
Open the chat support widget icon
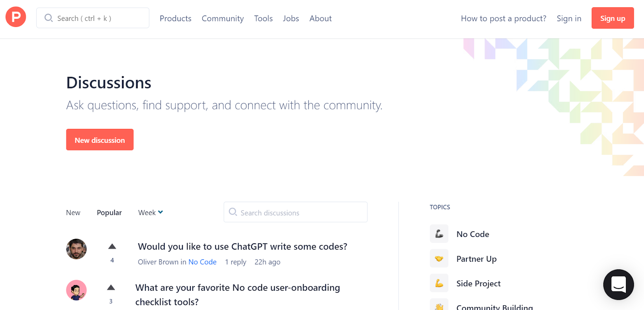(x=618, y=284)
